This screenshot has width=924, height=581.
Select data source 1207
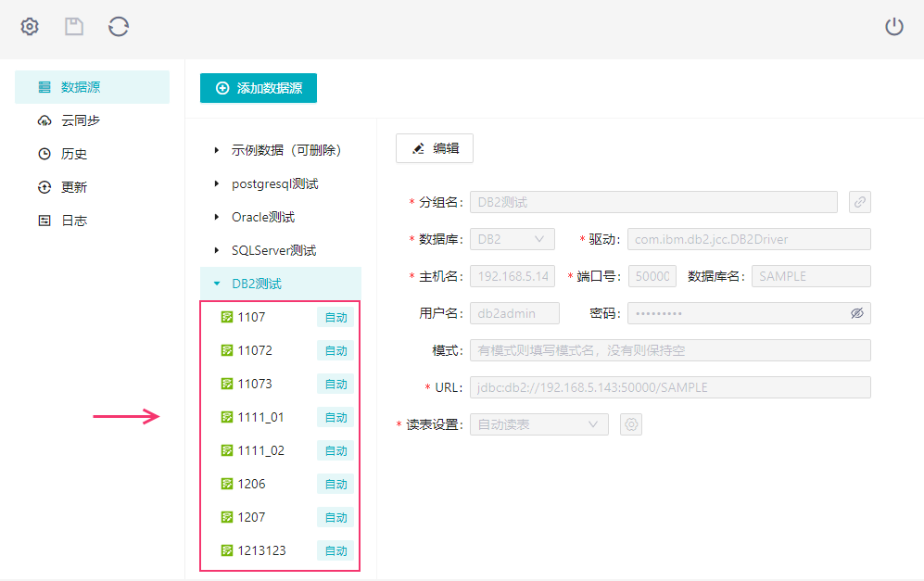click(x=252, y=517)
